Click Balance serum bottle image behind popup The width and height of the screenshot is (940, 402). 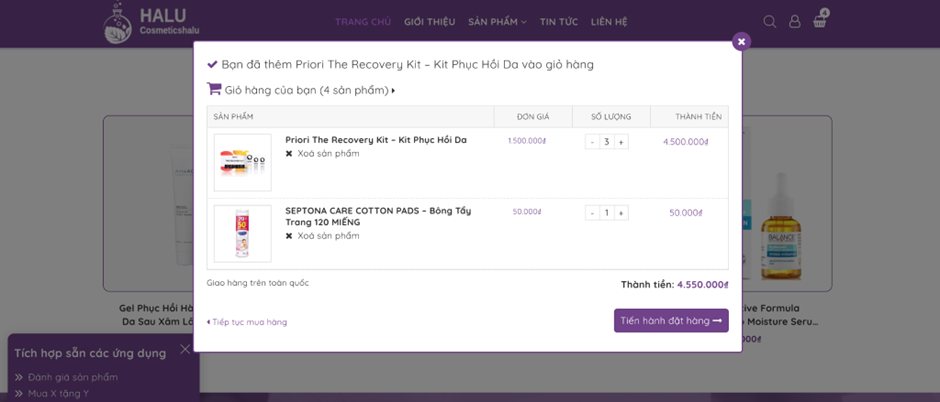click(781, 227)
